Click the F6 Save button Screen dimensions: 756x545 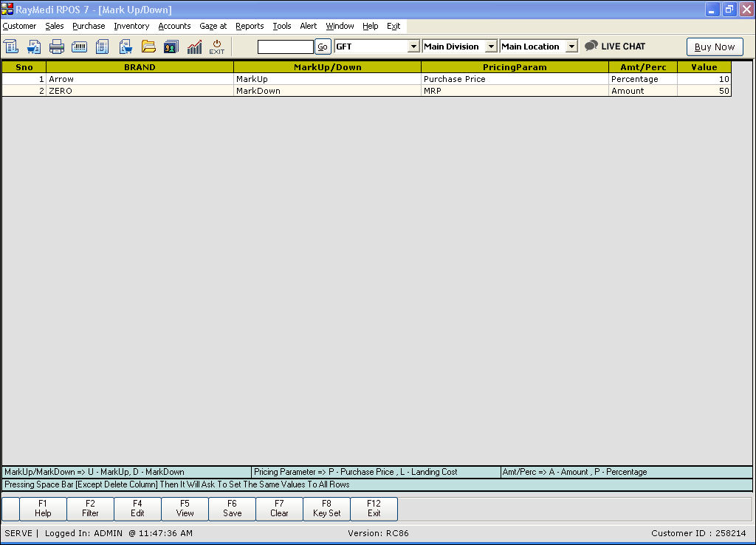coord(232,508)
